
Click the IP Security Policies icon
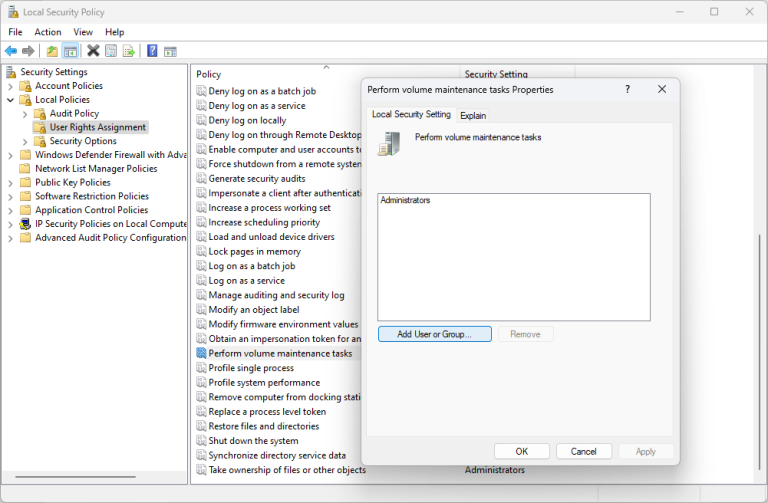click(25, 224)
